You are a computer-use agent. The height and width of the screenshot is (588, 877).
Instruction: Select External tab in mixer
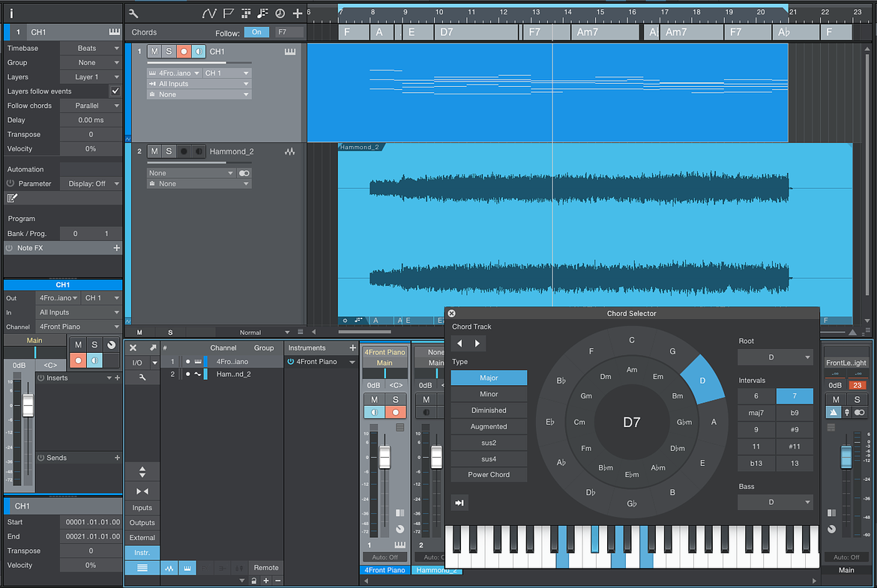click(x=142, y=538)
